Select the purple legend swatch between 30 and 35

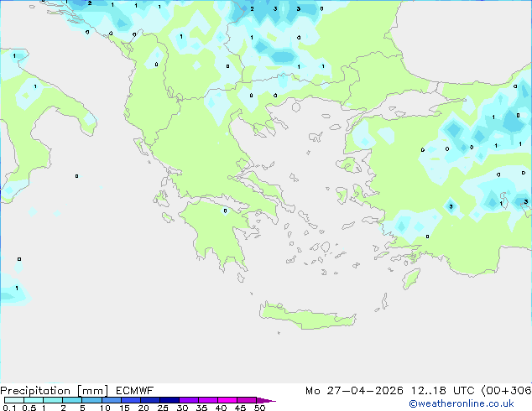[x=189, y=400]
